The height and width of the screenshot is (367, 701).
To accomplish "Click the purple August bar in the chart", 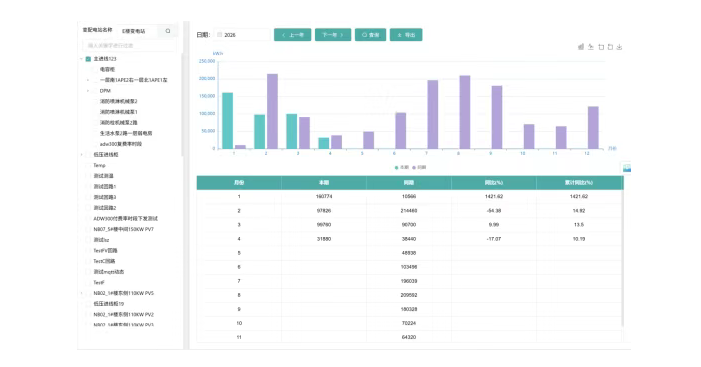I will pos(465,112).
